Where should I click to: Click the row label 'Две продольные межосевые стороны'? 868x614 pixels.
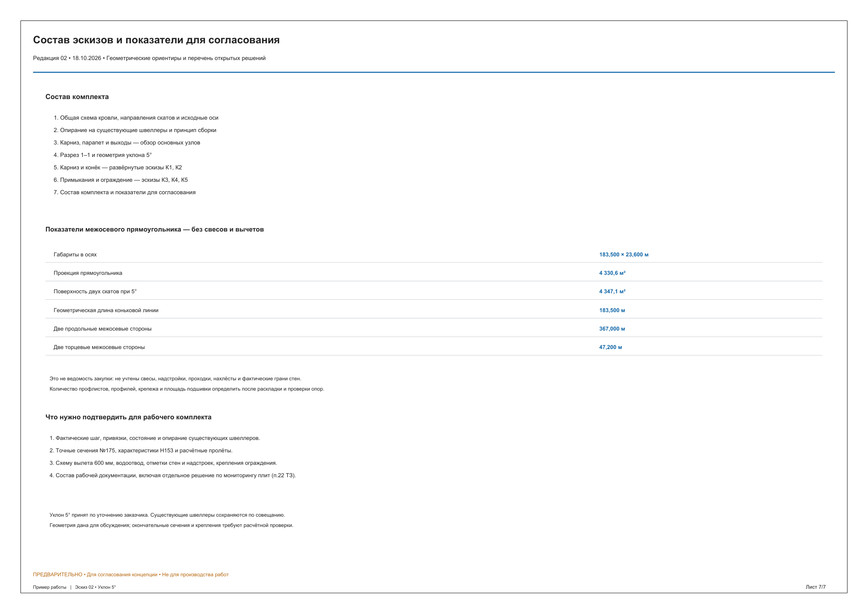click(102, 329)
